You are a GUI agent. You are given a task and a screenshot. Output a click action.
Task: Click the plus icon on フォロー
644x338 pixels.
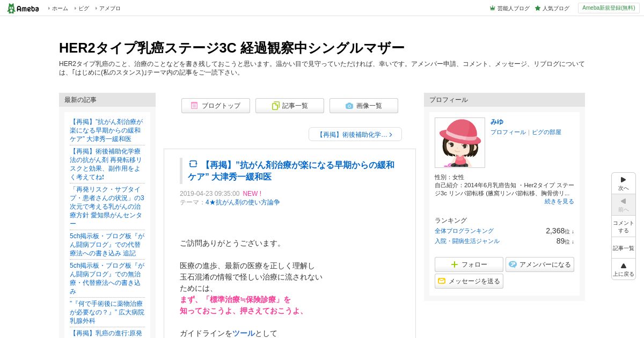[x=455, y=264]
